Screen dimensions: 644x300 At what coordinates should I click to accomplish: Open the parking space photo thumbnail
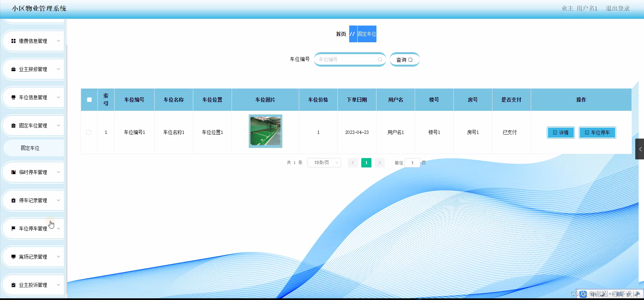pyautogui.click(x=266, y=131)
